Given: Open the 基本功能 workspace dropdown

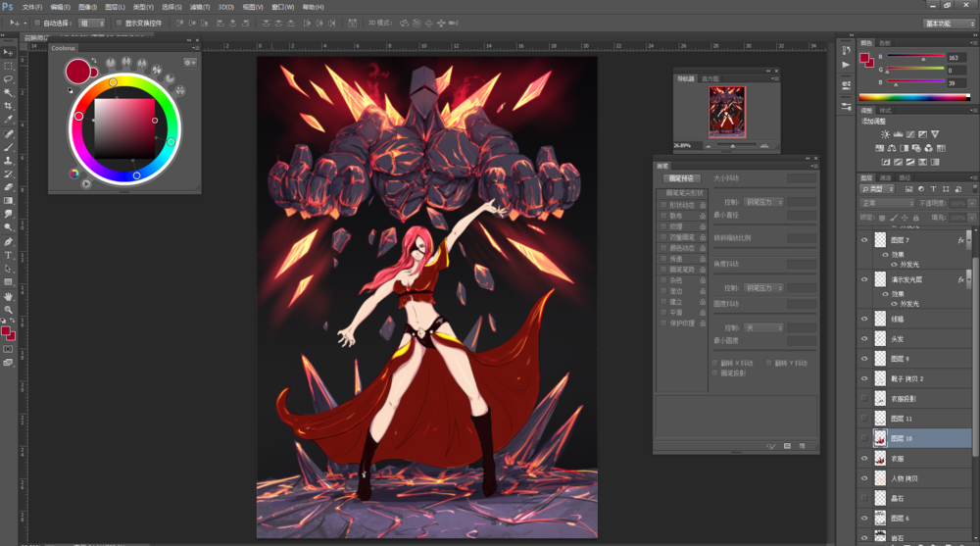Looking at the screenshot, I should click(949, 22).
